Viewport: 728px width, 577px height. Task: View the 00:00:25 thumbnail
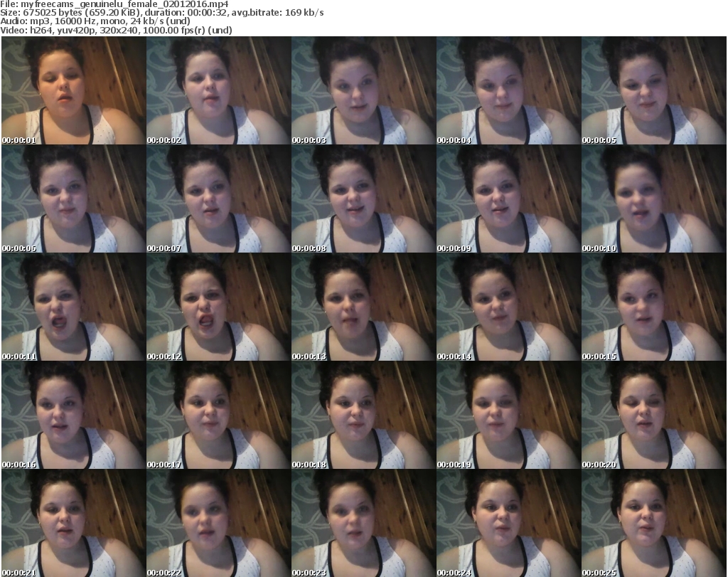point(654,523)
